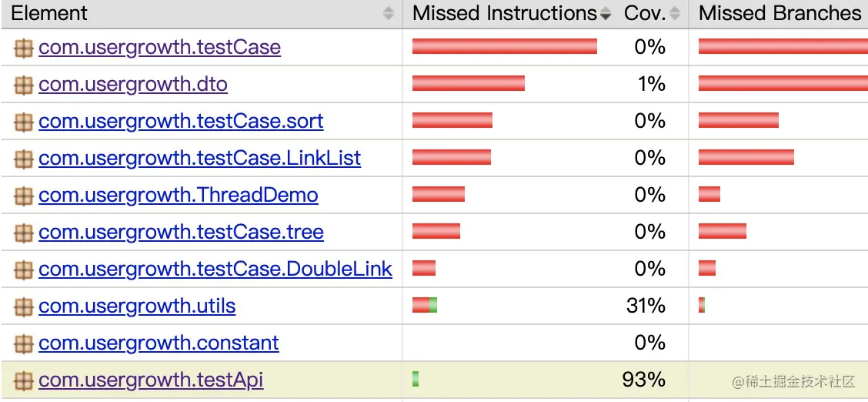Click package icon beside com.usergrowth.testCase.tree
868x402 pixels.
24,233
